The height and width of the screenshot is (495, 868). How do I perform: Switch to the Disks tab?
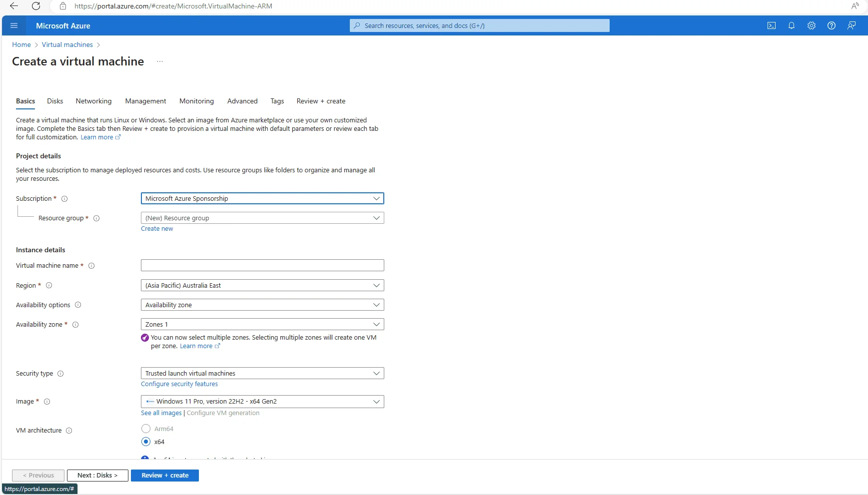55,101
